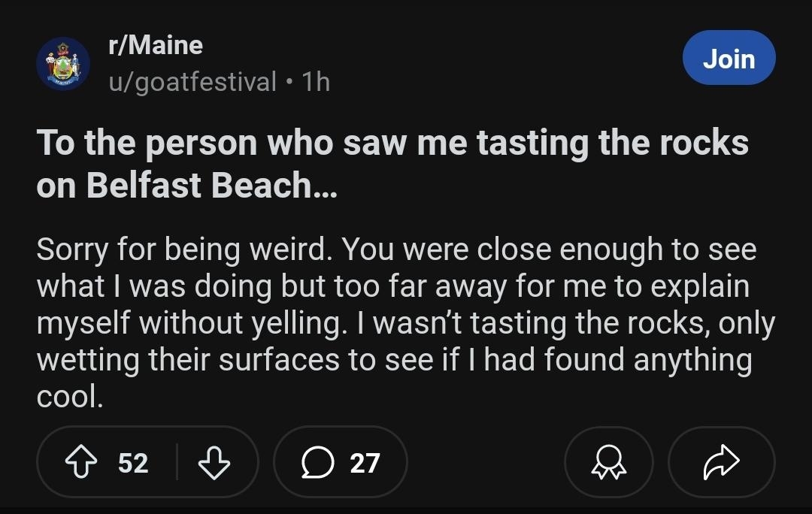Open comments via the speech bubble icon
The height and width of the screenshot is (514, 812).
317,463
